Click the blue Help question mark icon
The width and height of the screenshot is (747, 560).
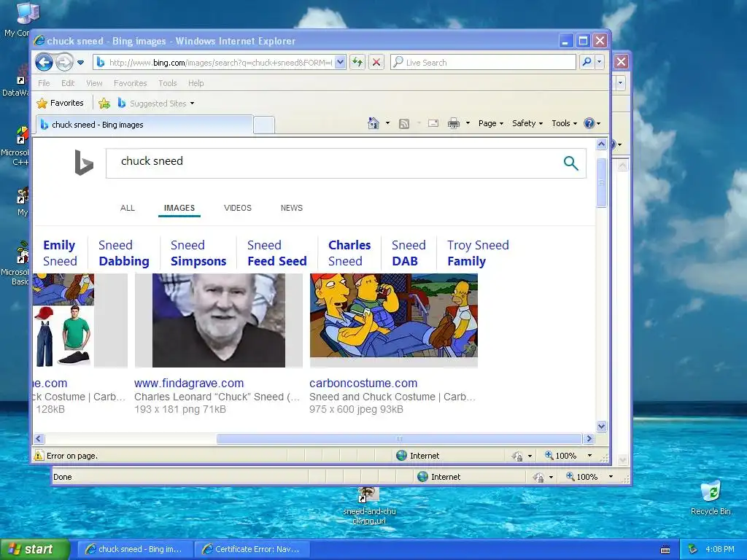pos(589,123)
